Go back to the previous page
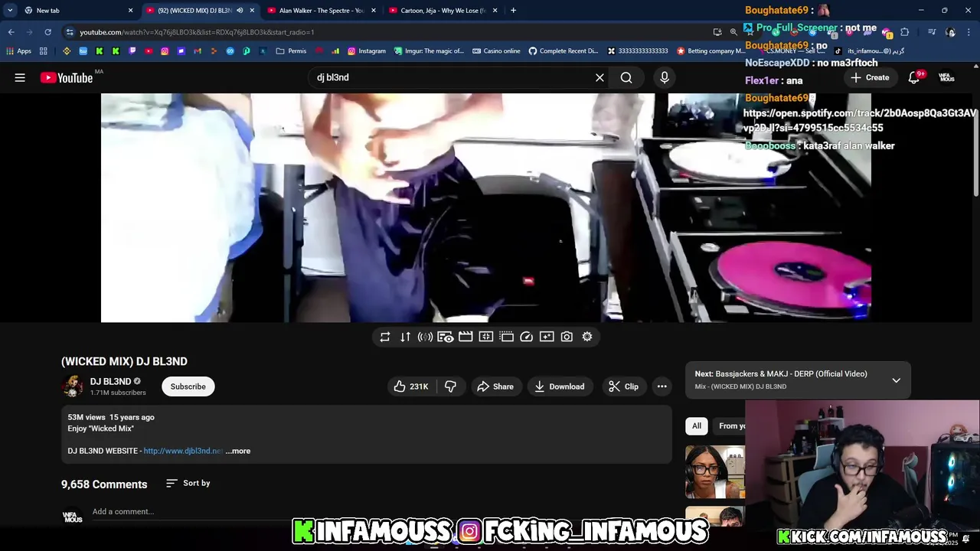Screen dimensions: 980x551 click(x=11, y=32)
